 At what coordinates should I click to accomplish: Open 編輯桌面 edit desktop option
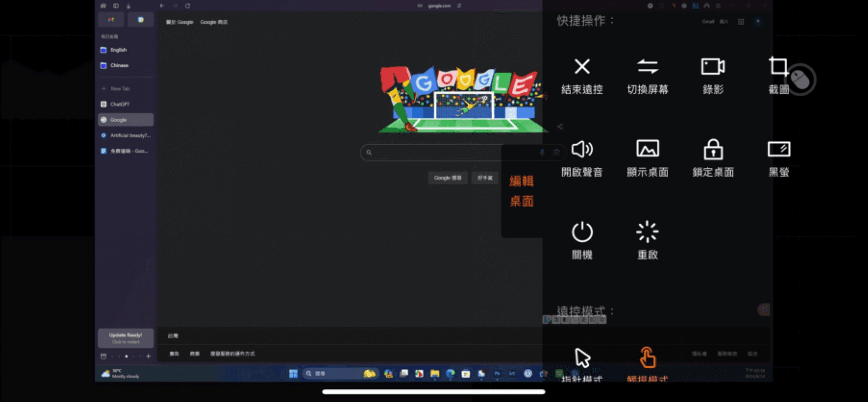click(x=521, y=191)
